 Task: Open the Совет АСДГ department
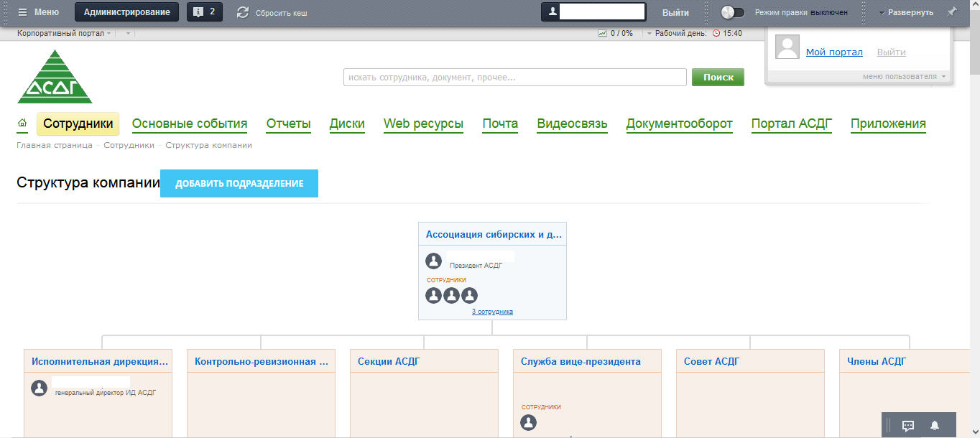click(711, 361)
